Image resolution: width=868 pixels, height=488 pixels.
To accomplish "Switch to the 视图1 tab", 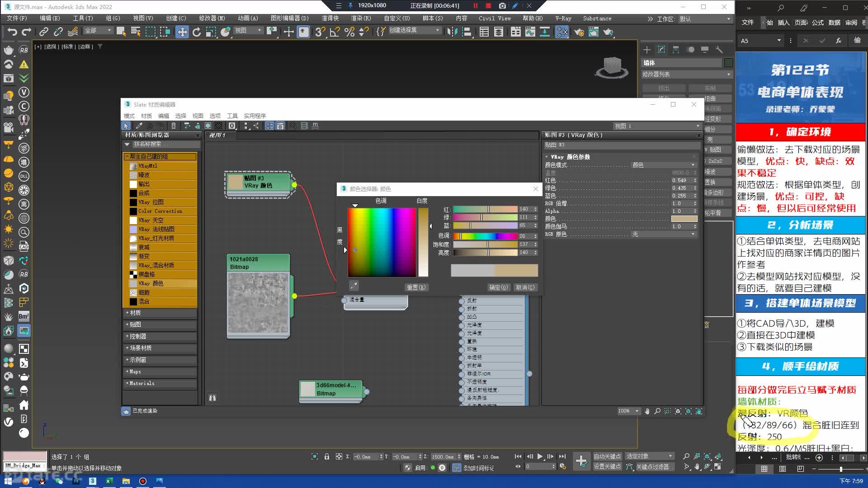I will point(217,135).
